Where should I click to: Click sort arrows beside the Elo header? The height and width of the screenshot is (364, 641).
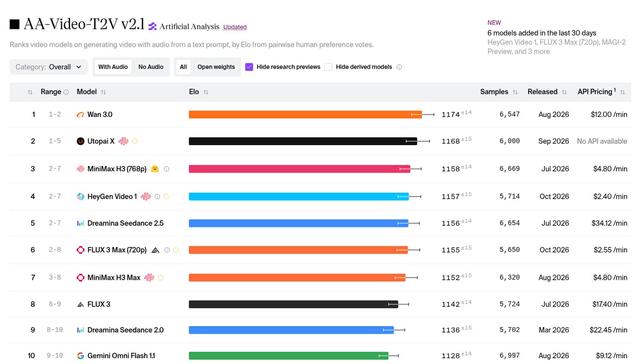206,92
